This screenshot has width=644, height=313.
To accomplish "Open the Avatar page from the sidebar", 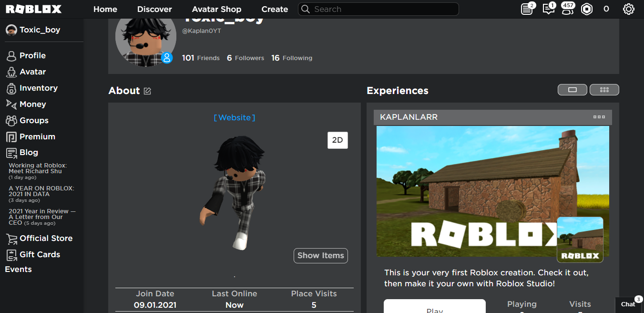I will (x=33, y=72).
